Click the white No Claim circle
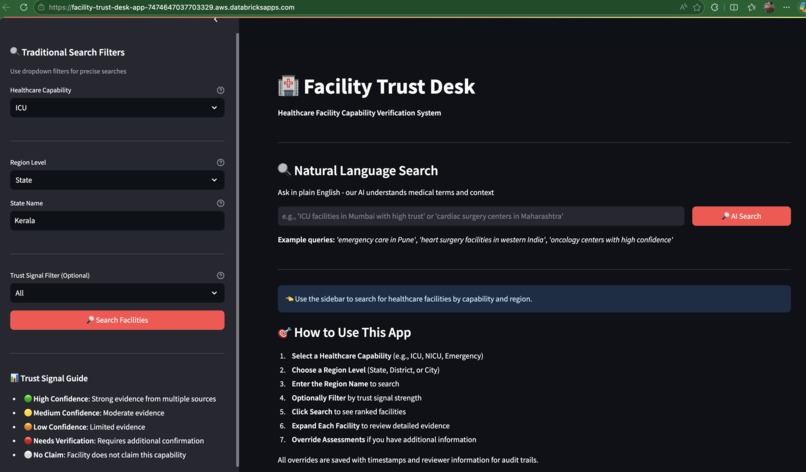 click(28, 455)
